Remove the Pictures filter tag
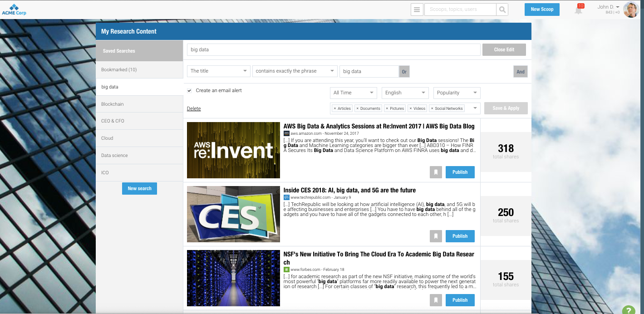The image size is (644, 314). 387,109
